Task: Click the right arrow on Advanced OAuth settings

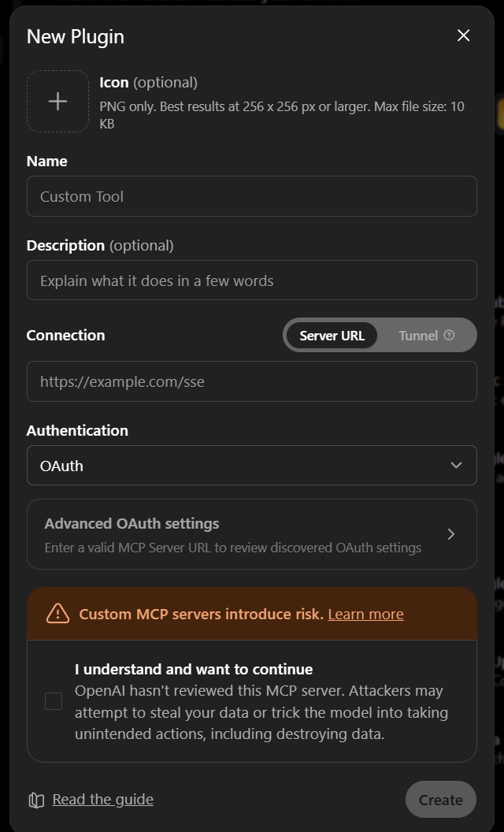Action: tap(451, 534)
